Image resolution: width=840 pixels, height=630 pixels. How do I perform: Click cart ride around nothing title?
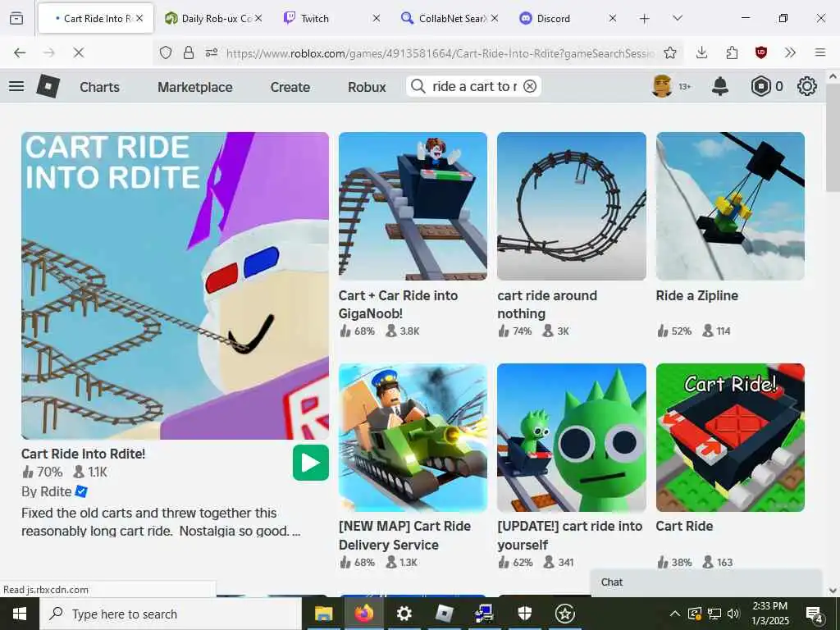click(547, 304)
